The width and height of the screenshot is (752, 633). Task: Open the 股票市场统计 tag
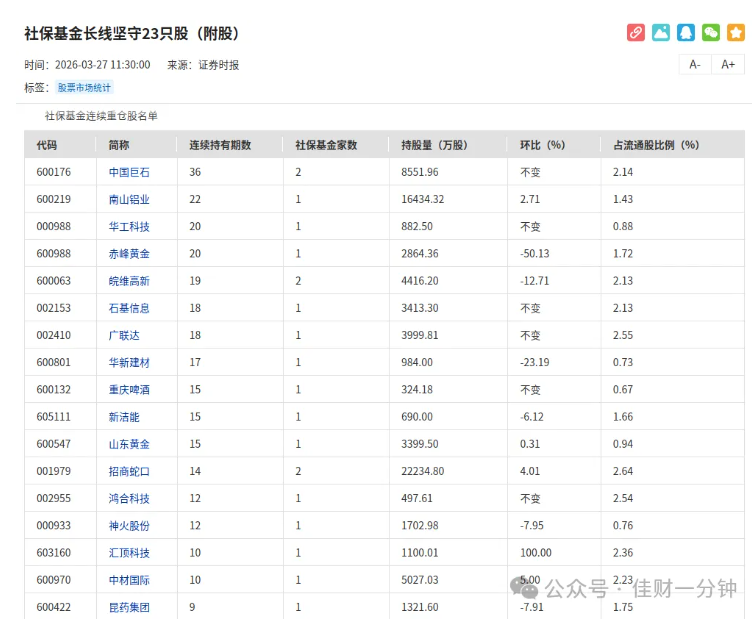(84, 87)
